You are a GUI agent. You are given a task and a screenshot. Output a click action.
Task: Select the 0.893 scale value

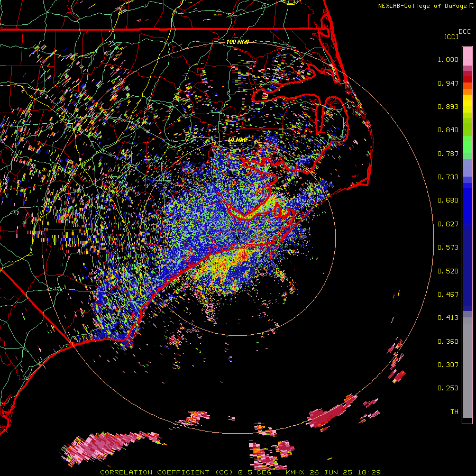click(448, 106)
